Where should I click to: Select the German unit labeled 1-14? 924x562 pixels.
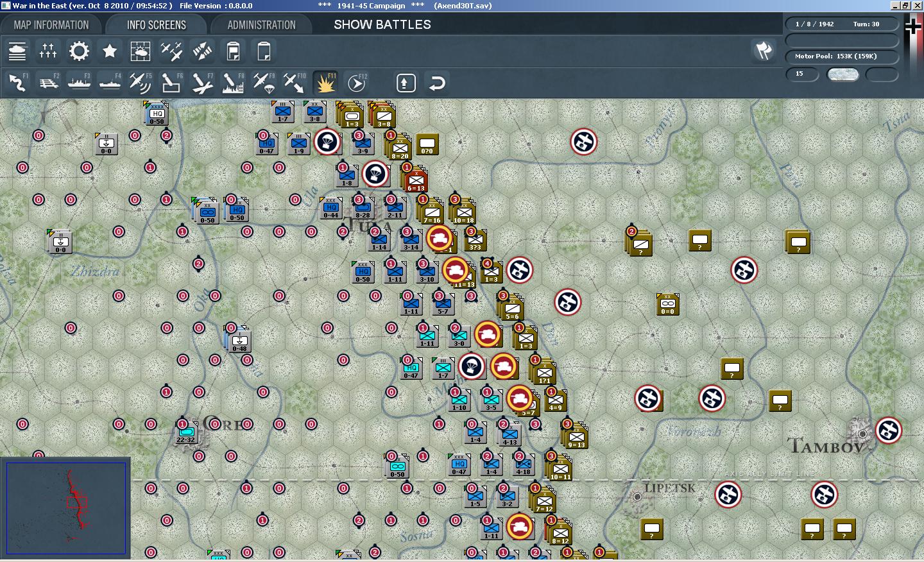(379, 241)
